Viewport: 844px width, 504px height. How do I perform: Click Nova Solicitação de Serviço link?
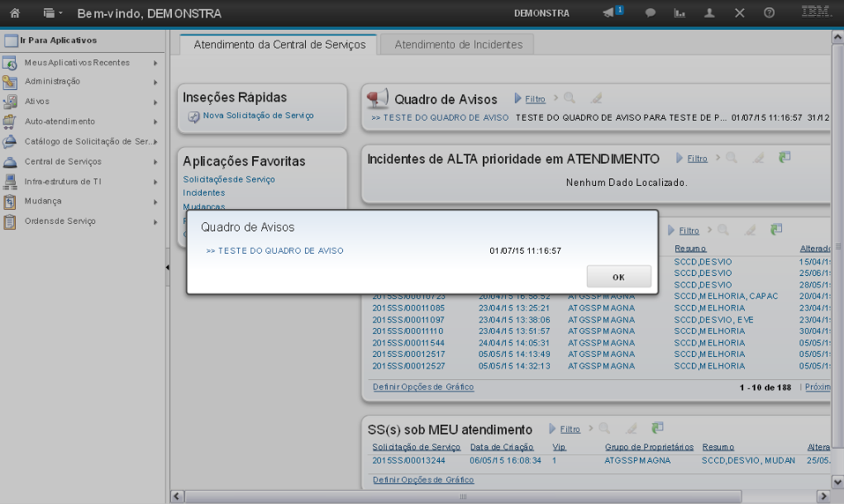click(258, 116)
